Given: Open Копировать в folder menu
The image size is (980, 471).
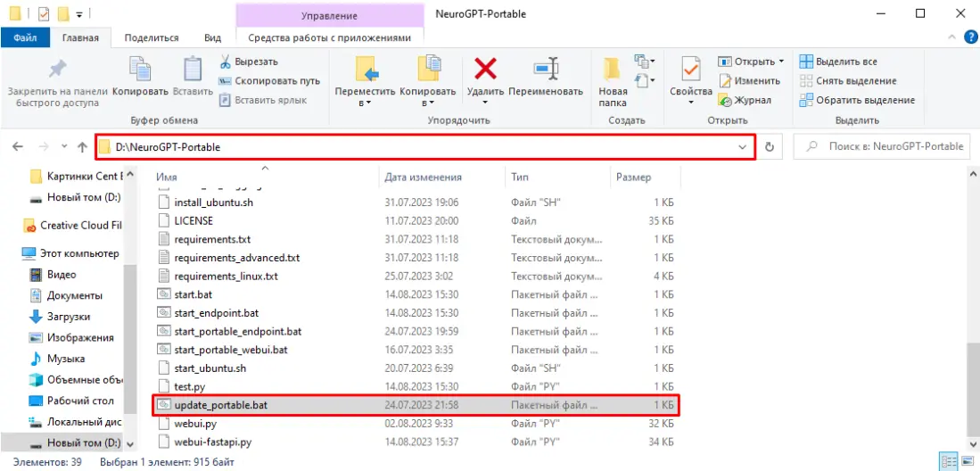Looking at the screenshot, I should [427, 80].
